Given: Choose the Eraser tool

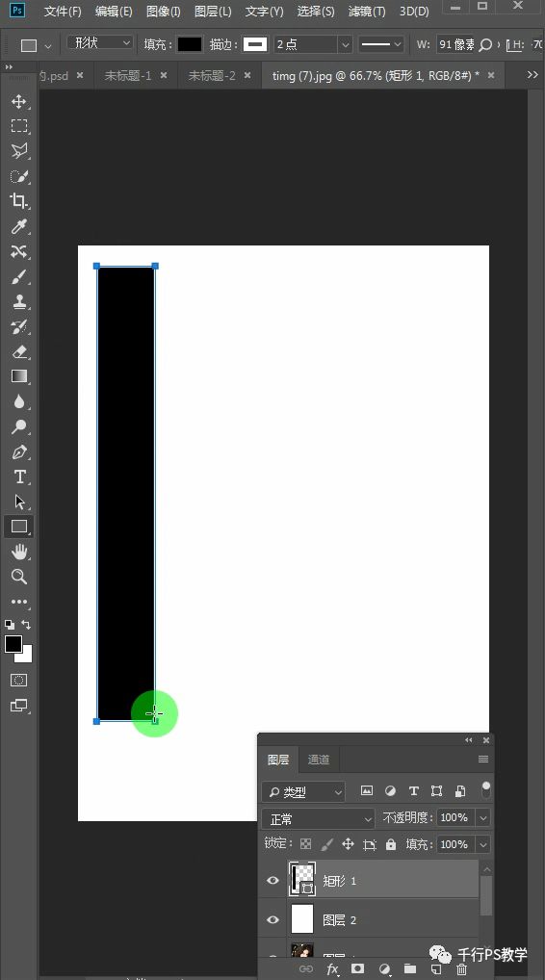Looking at the screenshot, I should coord(18,352).
